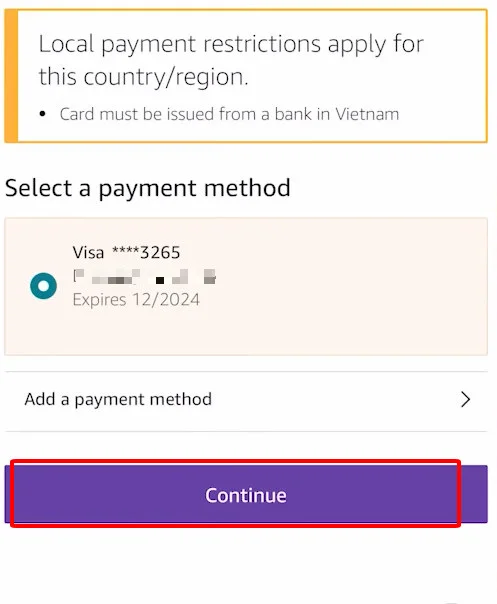Expand the Add a payment method chevron

465,399
